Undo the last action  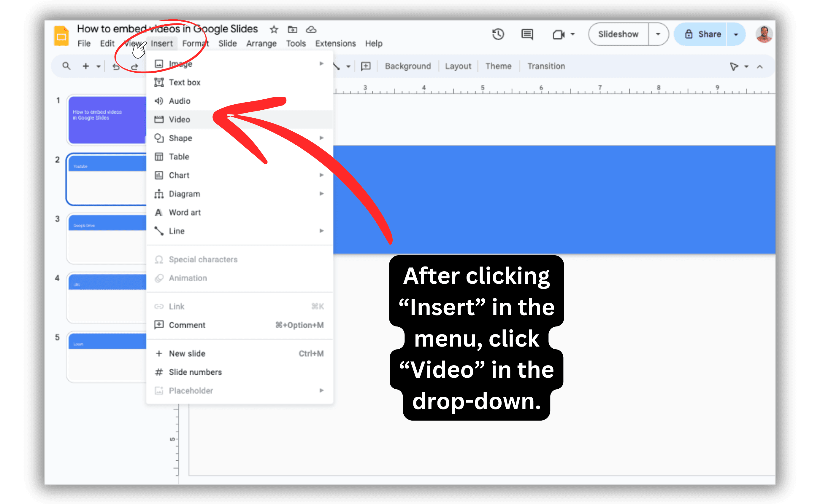click(x=116, y=66)
